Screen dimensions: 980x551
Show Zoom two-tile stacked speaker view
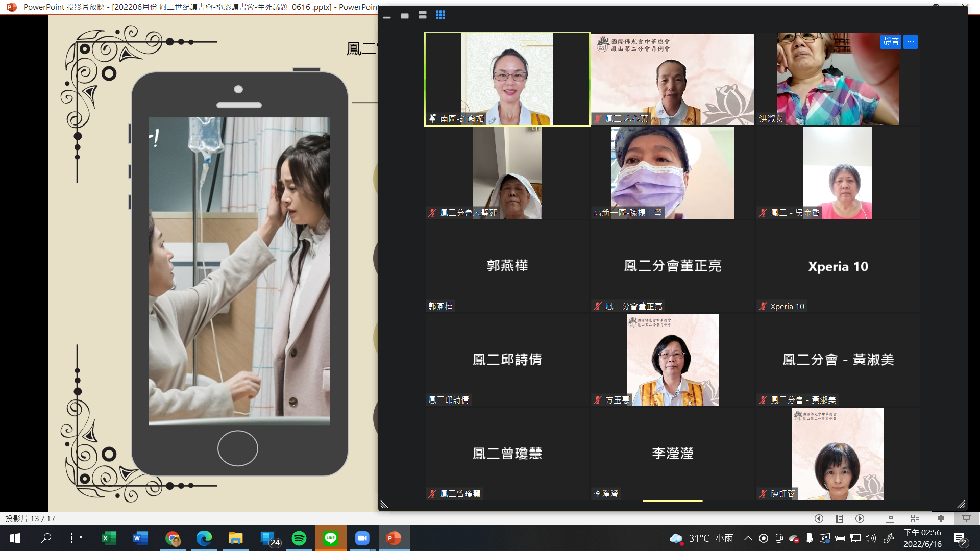click(x=423, y=15)
